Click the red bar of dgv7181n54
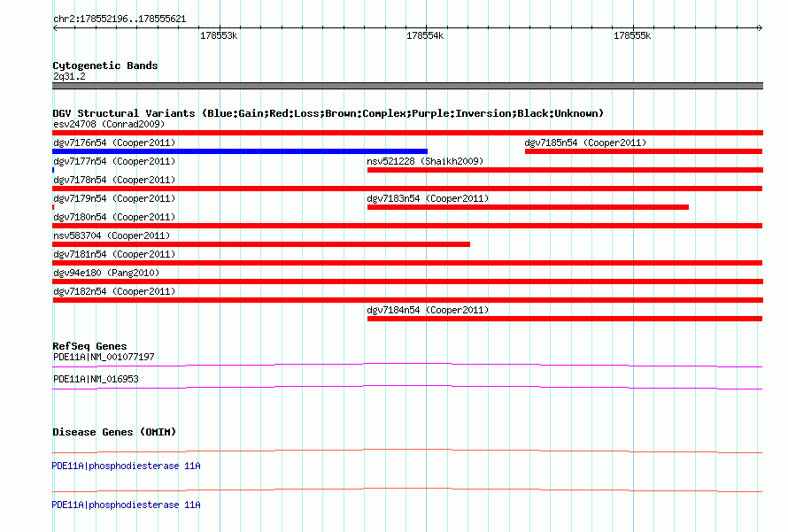 point(407,263)
